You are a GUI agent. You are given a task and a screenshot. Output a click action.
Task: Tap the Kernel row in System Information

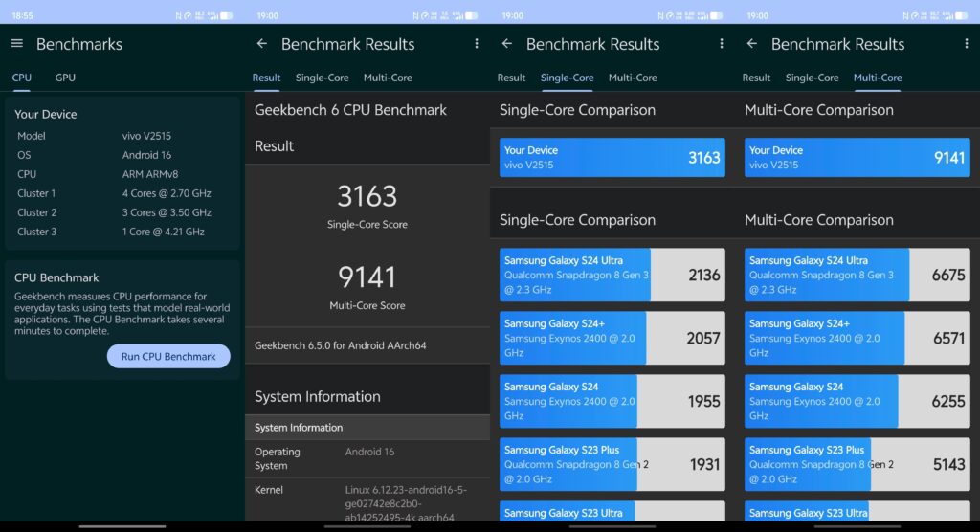(x=367, y=503)
